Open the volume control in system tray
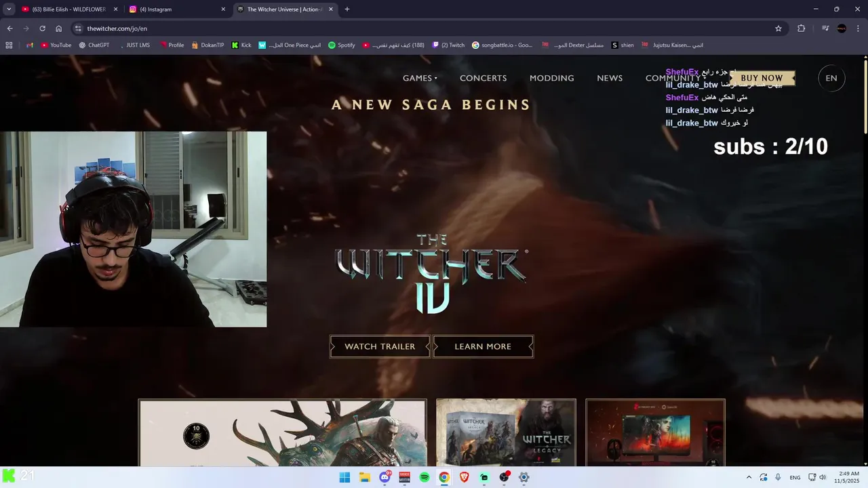Viewport: 868px width, 488px height. point(823,477)
